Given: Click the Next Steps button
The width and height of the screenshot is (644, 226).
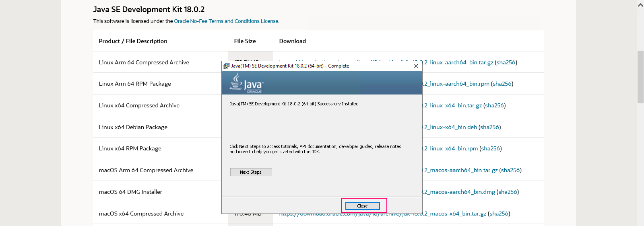Looking at the screenshot, I should point(251,172).
